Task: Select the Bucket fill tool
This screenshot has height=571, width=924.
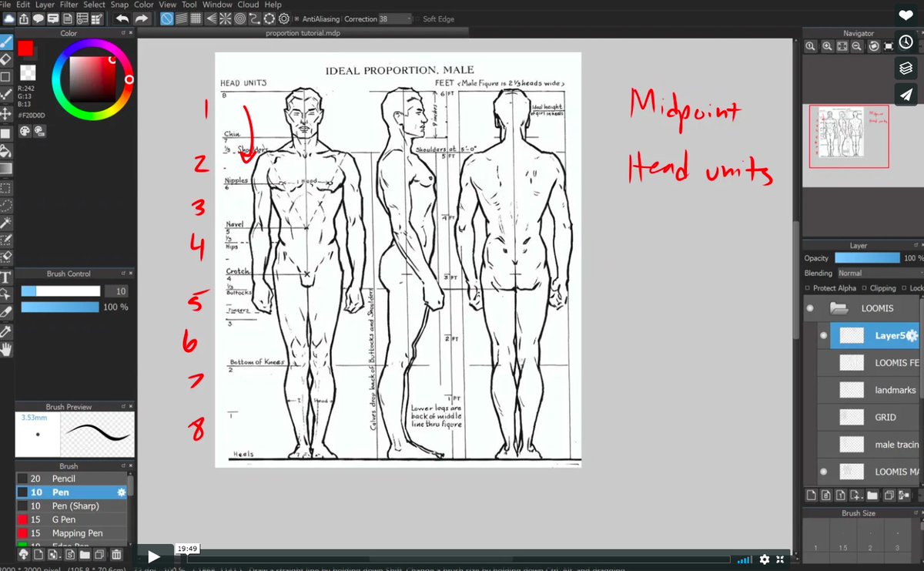Action: 5,150
